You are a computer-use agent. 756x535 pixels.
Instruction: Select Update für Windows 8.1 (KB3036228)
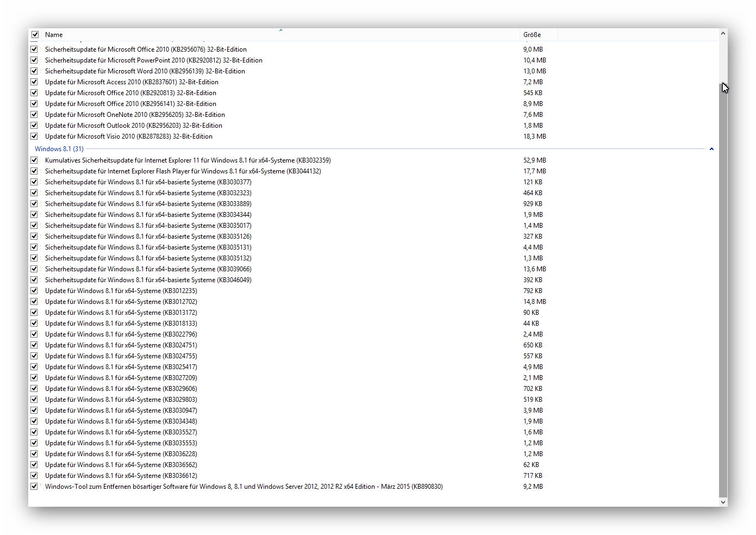(x=121, y=454)
